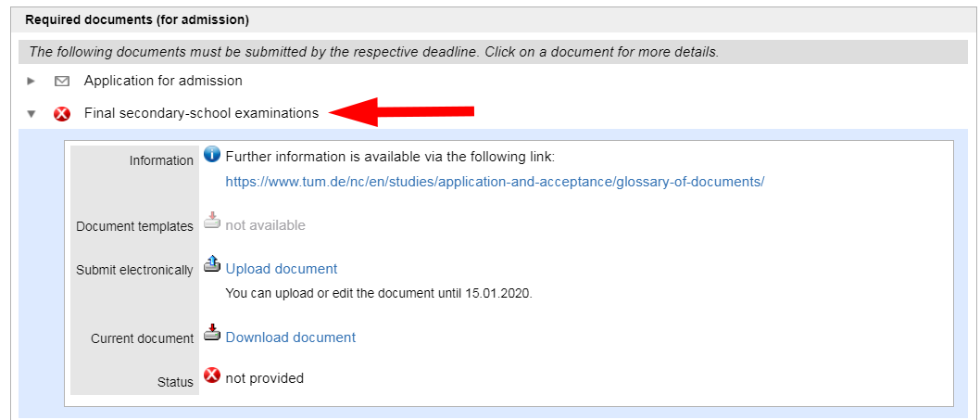Click the Download document link
This screenshot has height=420, width=980.
click(x=290, y=337)
